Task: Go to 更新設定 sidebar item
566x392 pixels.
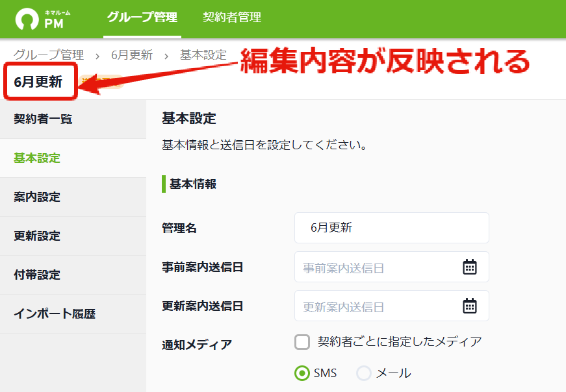Action: 73,236
